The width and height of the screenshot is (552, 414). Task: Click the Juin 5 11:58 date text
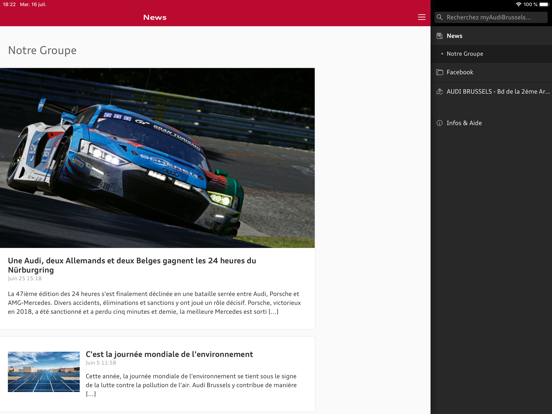pos(101,363)
